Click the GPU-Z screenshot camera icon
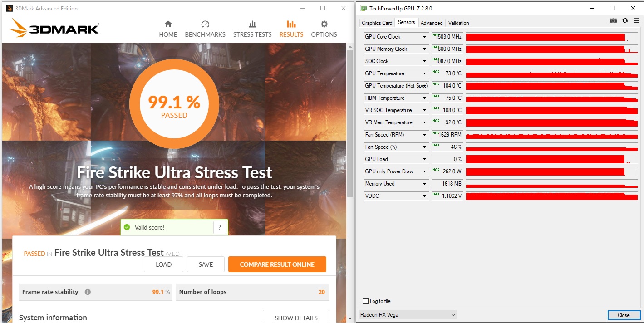This screenshot has width=644, height=323. 613,20
